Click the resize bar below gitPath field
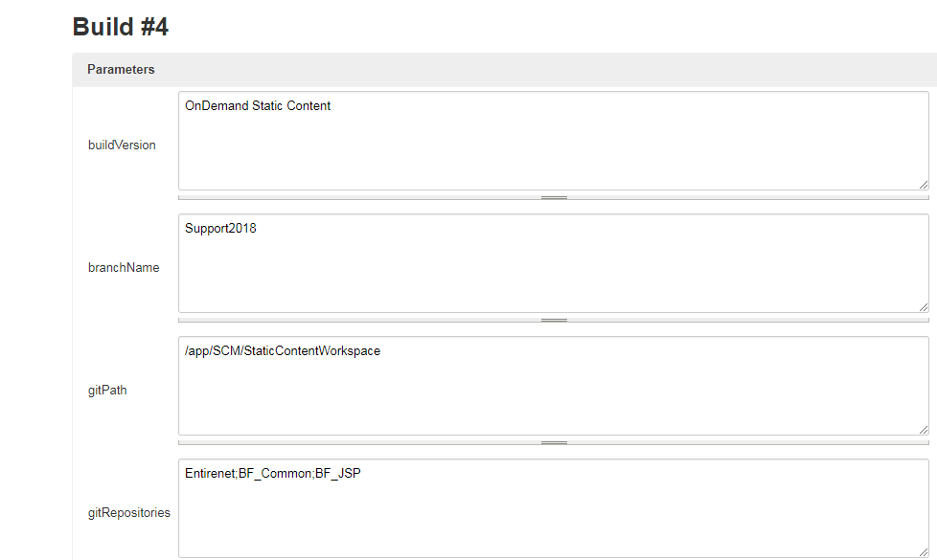The image size is (937, 560). 553,442
